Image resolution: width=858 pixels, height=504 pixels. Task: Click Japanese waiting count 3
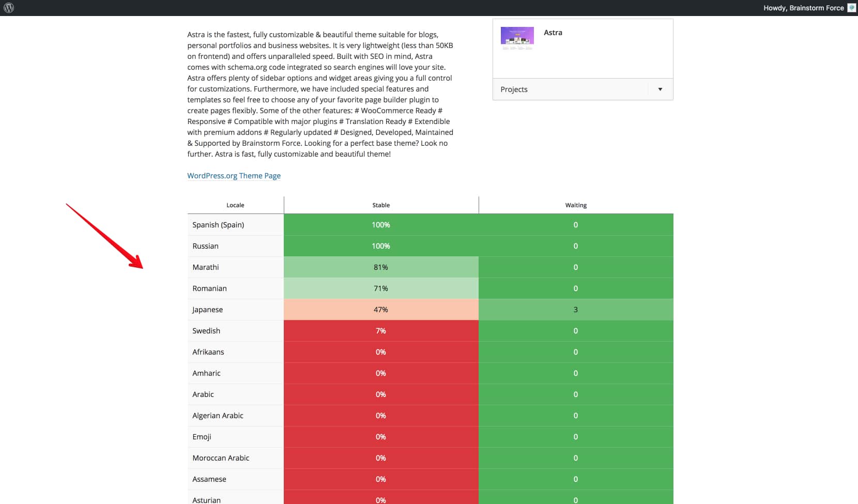(576, 310)
